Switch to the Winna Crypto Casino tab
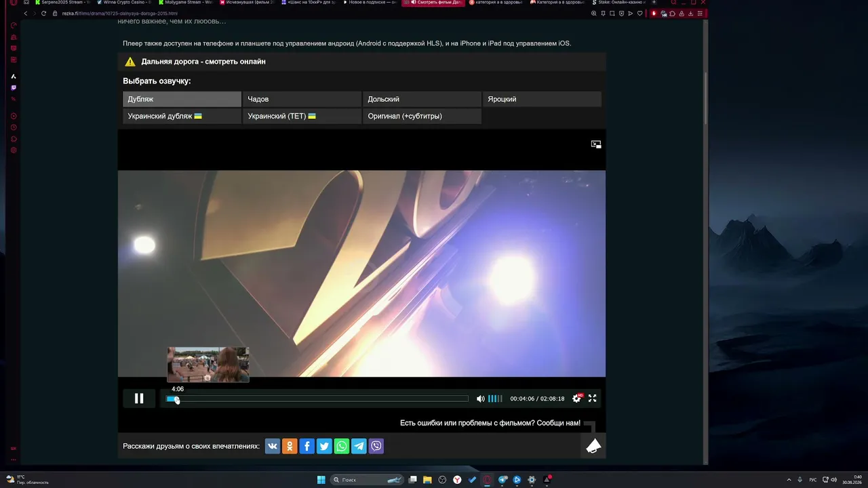This screenshot has height=488, width=868. pyautogui.click(x=124, y=3)
